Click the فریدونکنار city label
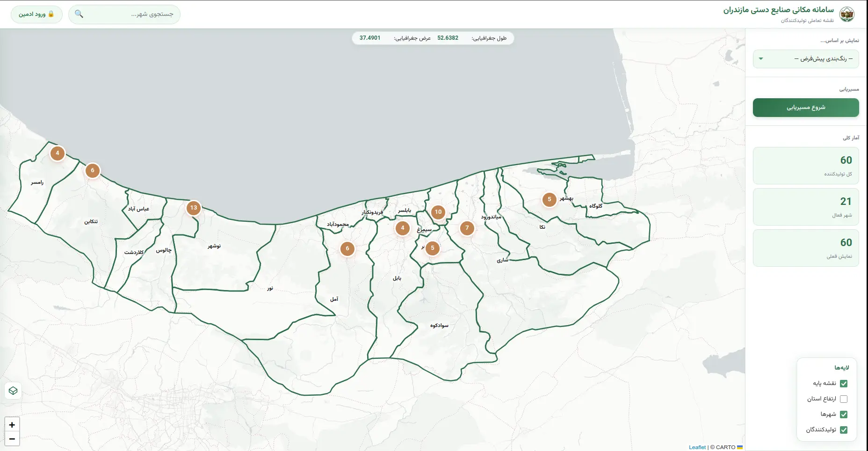Screen dimensions: 868x451 click(x=372, y=212)
